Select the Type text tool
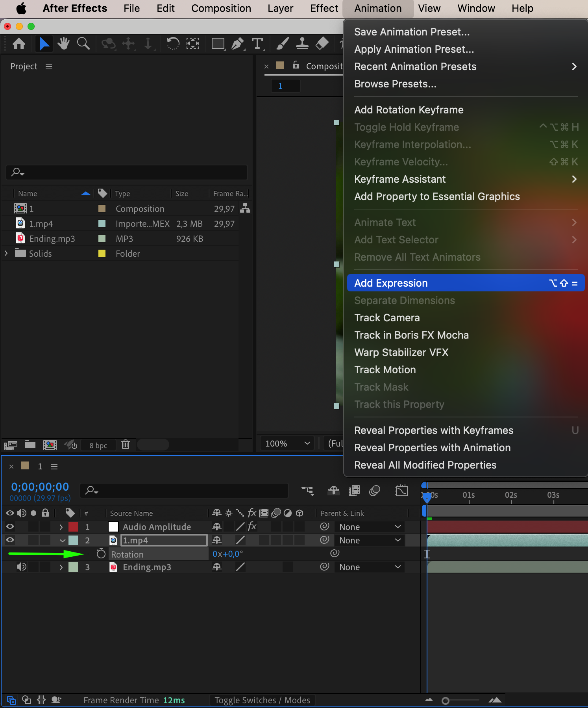This screenshot has width=588, height=708. point(257,44)
